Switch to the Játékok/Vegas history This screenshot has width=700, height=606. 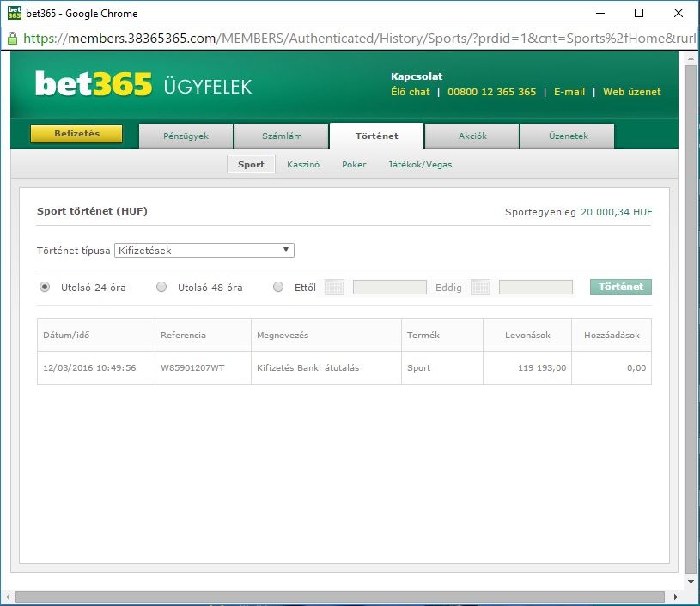pos(420,164)
